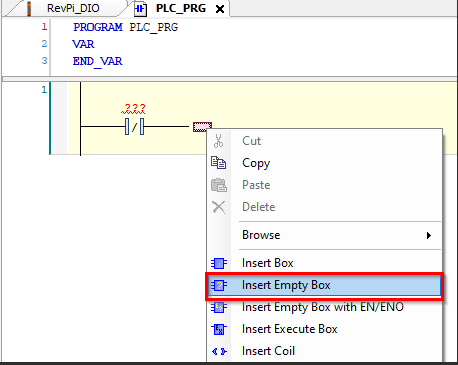
Task: Select the negated contact in rung 1
Action: pos(134,126)
